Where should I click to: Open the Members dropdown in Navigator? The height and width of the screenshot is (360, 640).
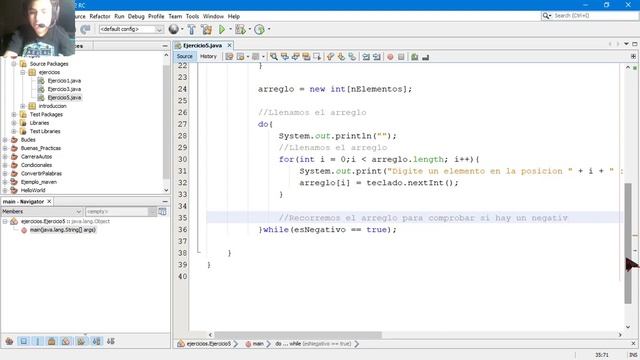point(42,211)
